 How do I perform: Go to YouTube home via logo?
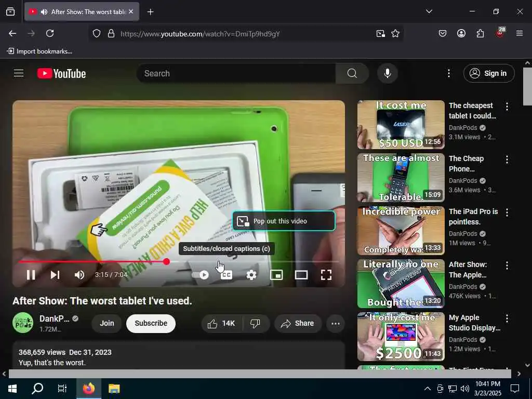(x=61, y=73)
